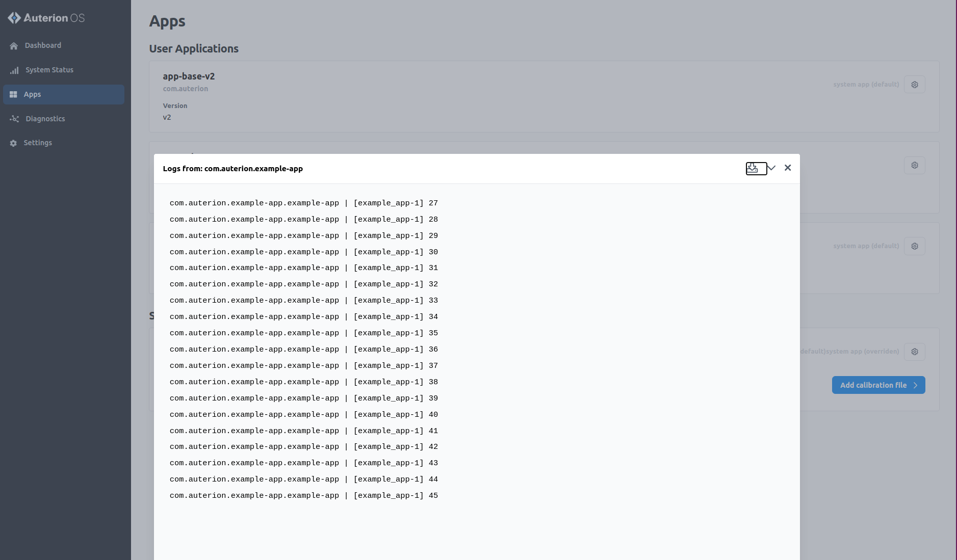Click the Add calibration file button

(x=873, y=385)
